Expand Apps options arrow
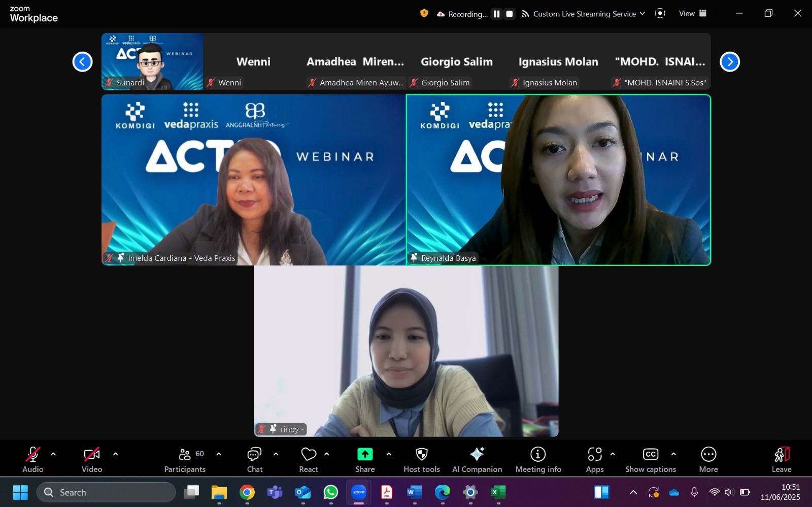 pyautogui.click(x=613, y=454)
